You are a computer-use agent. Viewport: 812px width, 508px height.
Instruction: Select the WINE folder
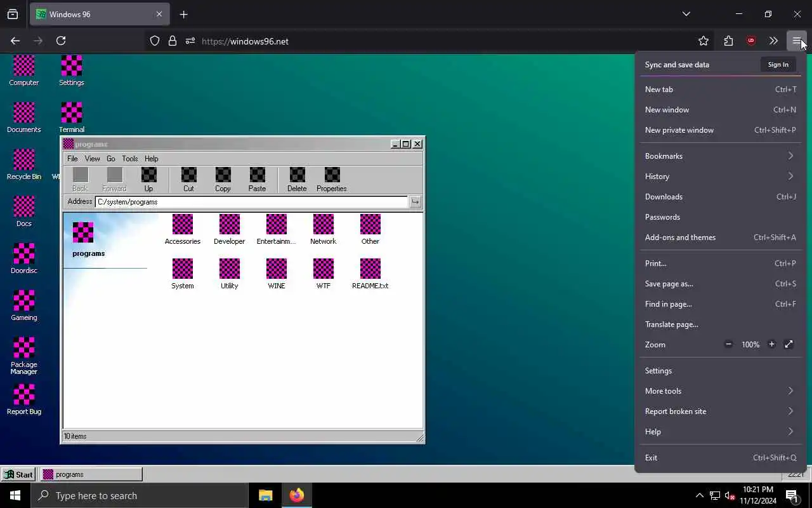coord(277,274)
